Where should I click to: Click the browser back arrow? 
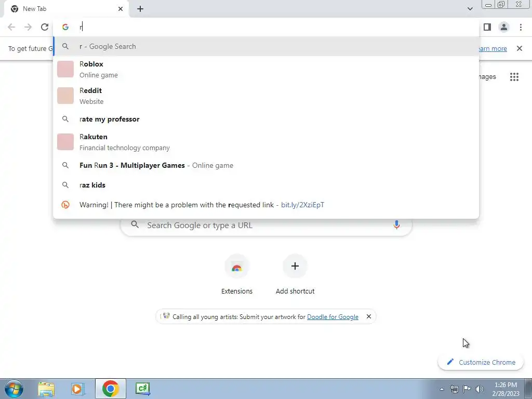pyautogui.click(x=11, y=27)
